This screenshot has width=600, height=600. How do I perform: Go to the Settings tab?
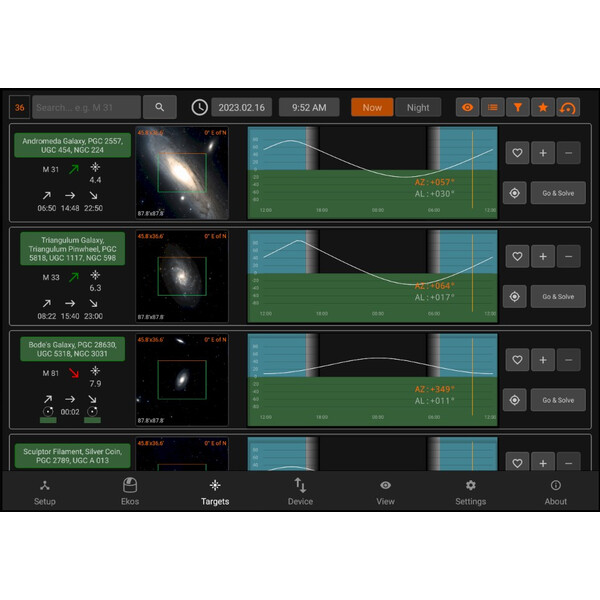[x=470, y=491]
